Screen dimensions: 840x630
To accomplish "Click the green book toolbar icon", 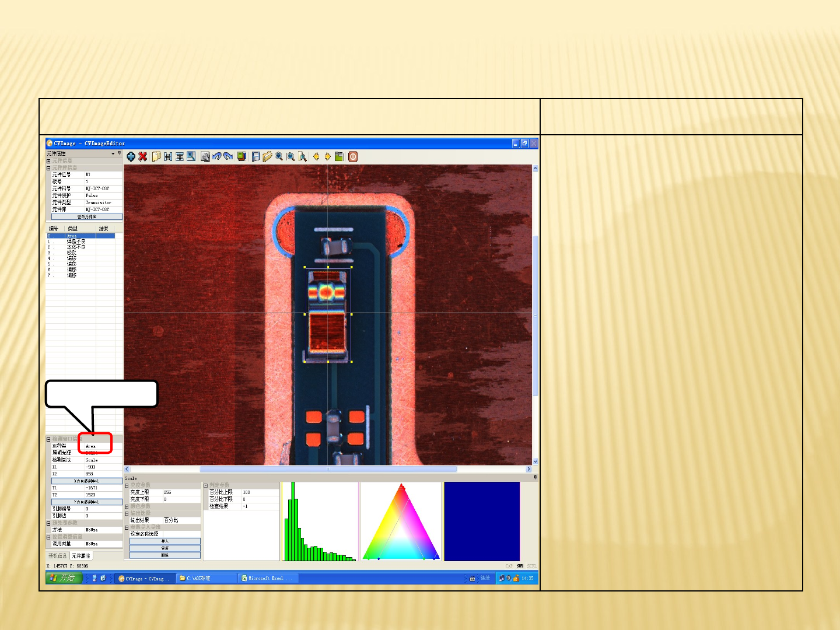I will click(x=339, y=156).
